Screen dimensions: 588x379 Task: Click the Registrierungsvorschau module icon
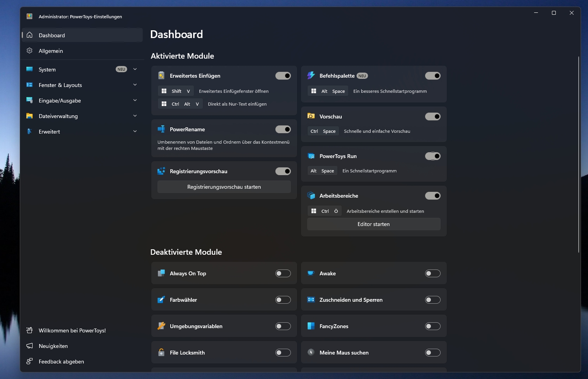tap(161, 171)
